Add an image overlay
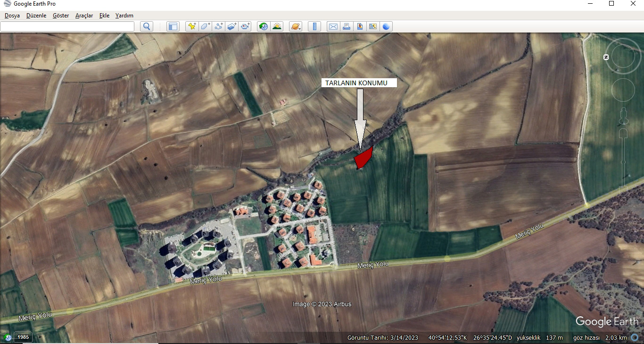 click(231, 26)
